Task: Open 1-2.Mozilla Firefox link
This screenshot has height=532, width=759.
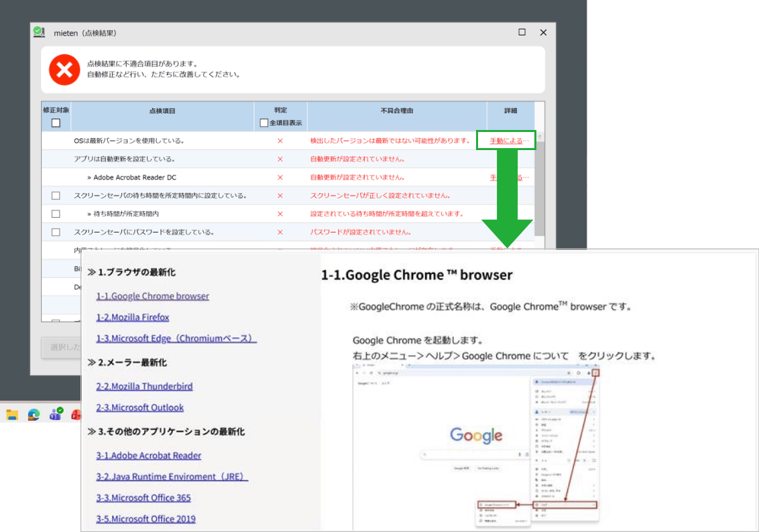Action: [x=133, y=318]
